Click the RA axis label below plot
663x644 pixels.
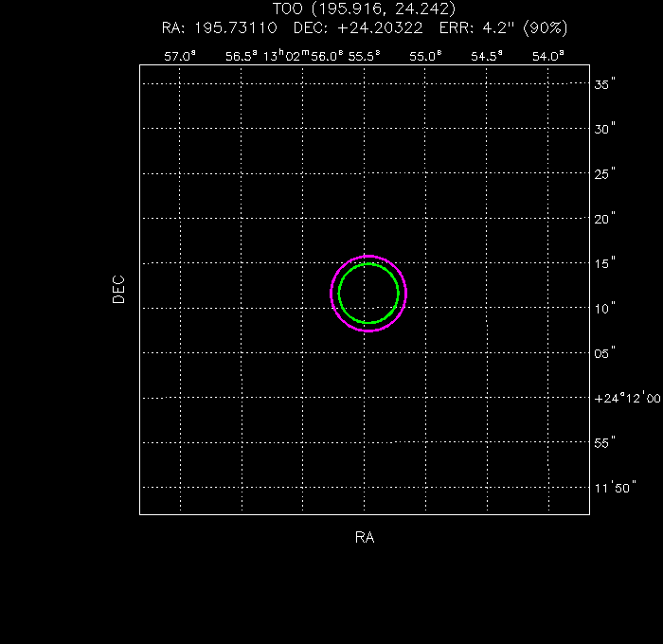365,538
